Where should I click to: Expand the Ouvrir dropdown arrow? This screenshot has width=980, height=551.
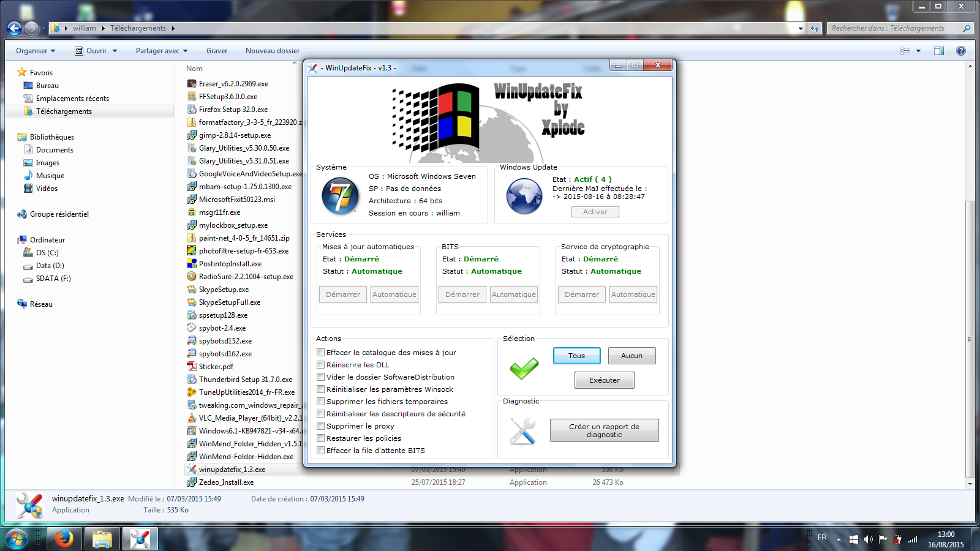115,51
